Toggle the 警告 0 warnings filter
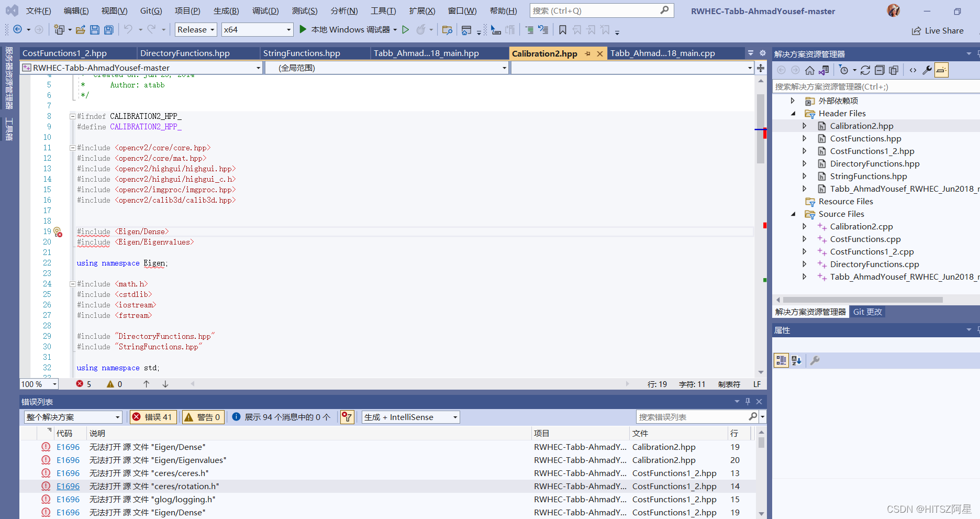Screen dimensions: 980x519 (203, 417)
